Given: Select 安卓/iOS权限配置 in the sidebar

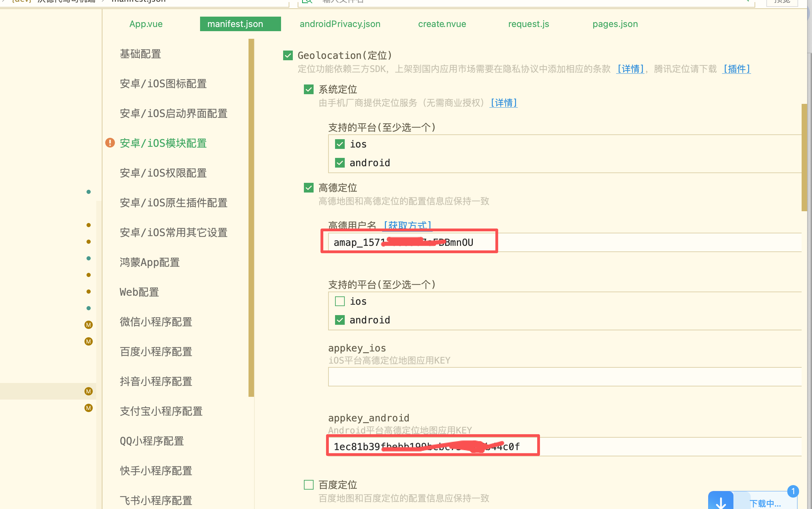Looking at the screenshot, I should [163, 173].
